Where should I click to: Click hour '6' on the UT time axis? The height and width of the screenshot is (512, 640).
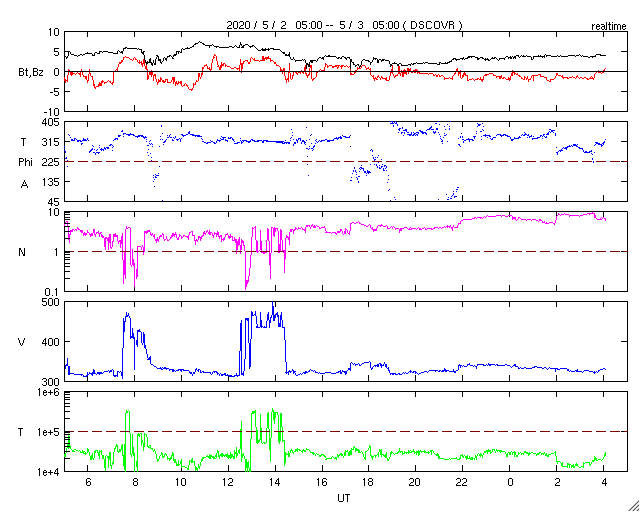88,482
